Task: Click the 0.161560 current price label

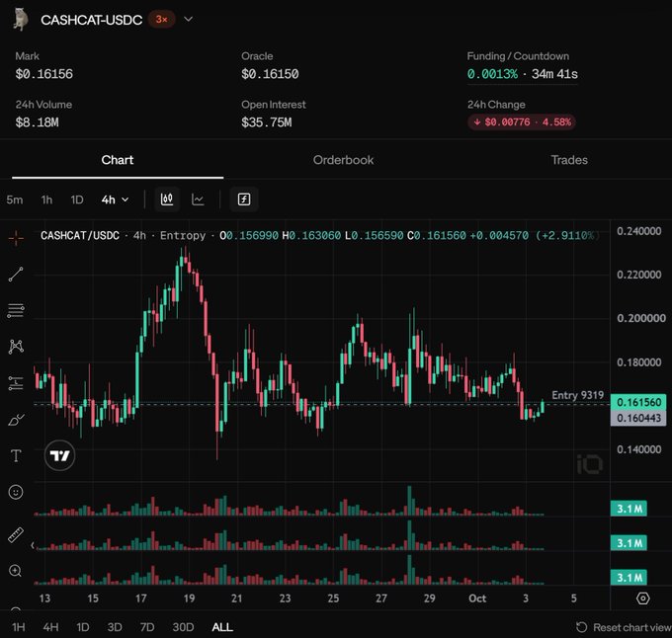Action: [638, 402]
